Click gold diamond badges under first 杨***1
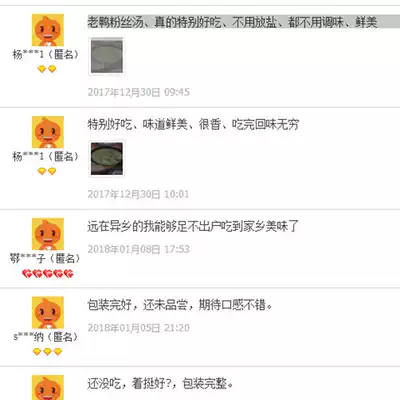This screenshot has height=400, width=400. click(47, 69)
